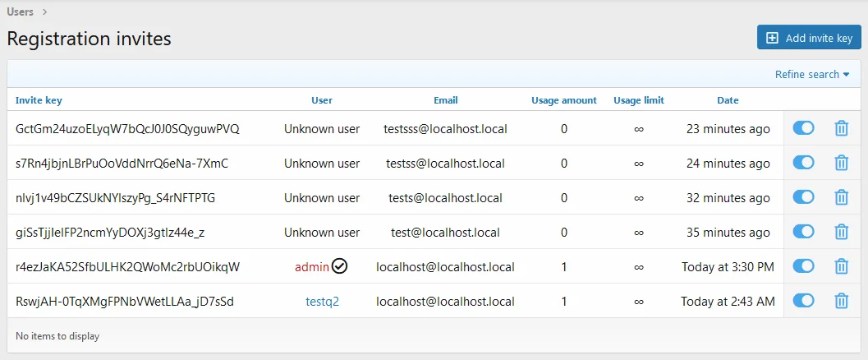Viewport: 868px width, 360px height.
Task: Open the testq2 user link
Action: point(322,302)
